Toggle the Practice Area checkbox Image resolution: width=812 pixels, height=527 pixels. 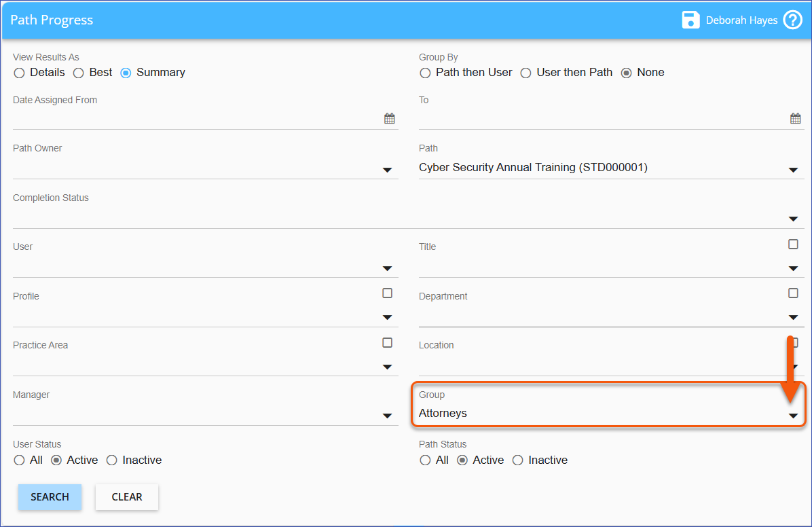[x=387, y=343]
